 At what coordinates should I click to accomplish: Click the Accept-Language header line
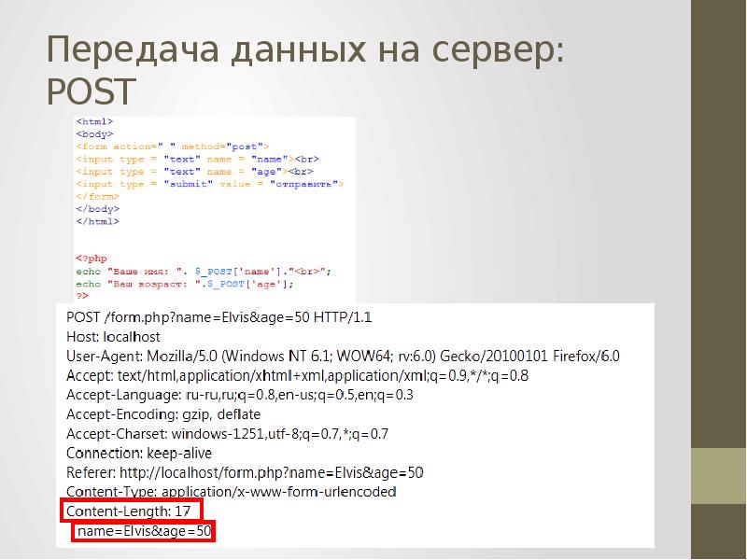[x=240, y=395]
